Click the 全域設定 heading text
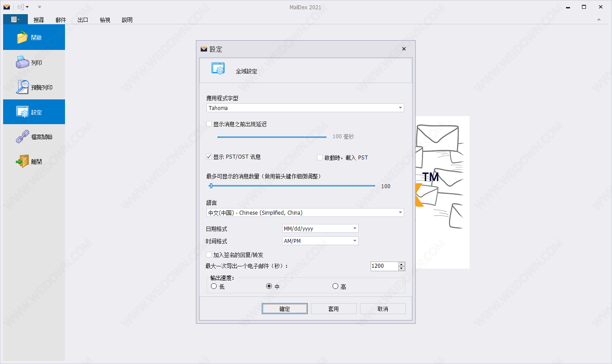612x364 pixels. click(x=246, y=71)
